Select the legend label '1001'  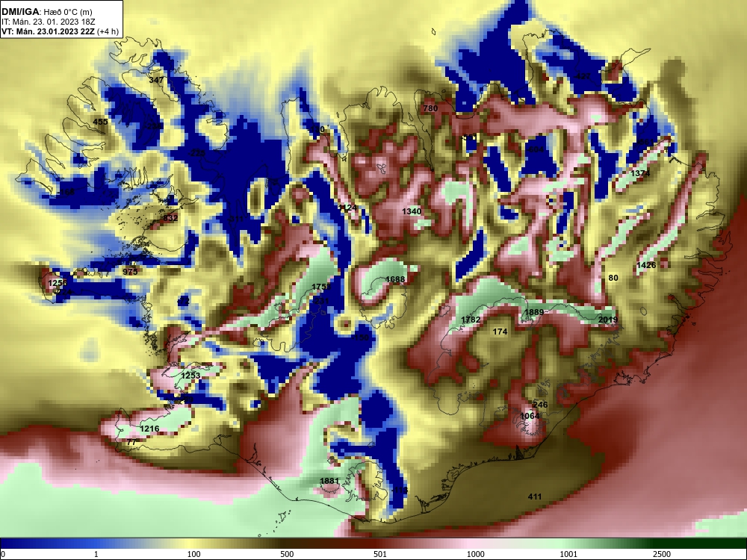point(568,554)
